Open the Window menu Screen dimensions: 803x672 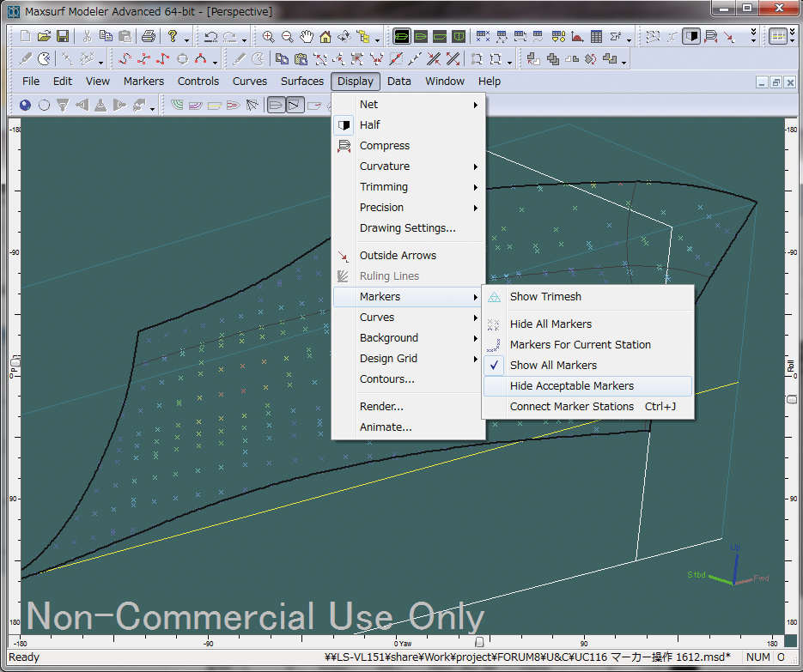click(x=445, y=82)
